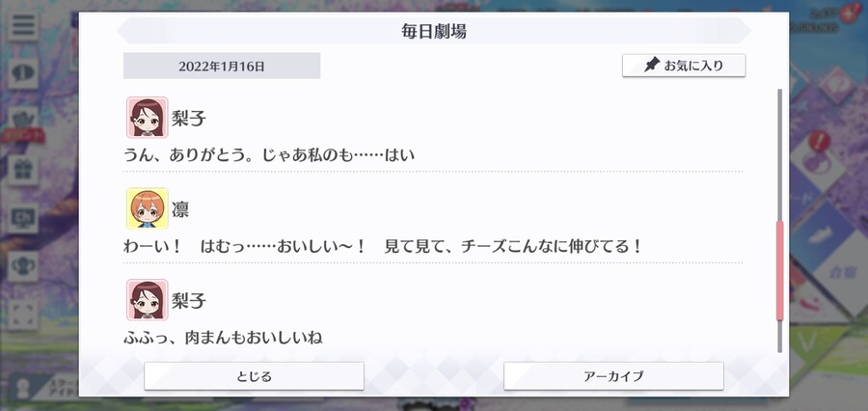The image size is (868, 411).
Task: Toggle fullscreen with the expand-corners icon
Action: 23,315
